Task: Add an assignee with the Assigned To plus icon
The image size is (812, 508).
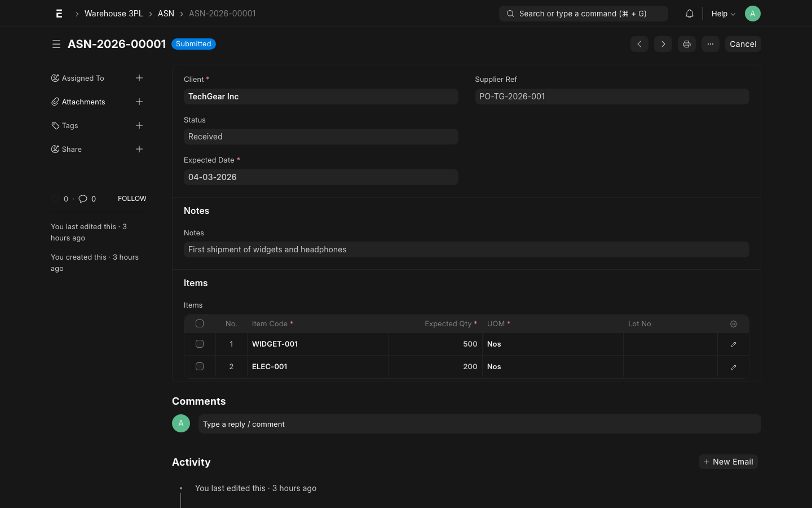Action: (x=139, y=78)
